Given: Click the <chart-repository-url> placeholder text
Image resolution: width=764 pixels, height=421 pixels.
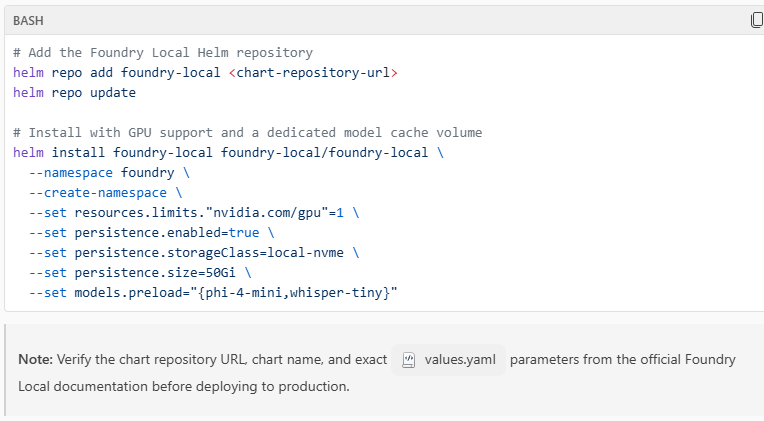Looking at the screenshot, I should (313, 72).
